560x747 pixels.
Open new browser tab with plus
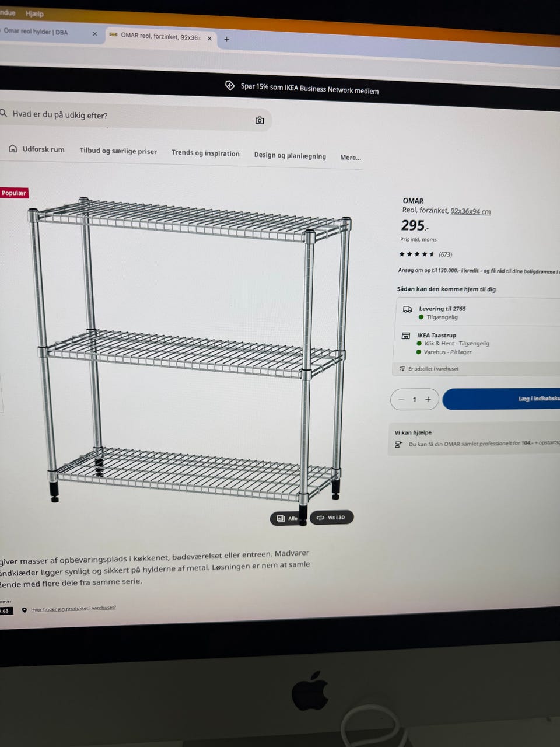226,39
